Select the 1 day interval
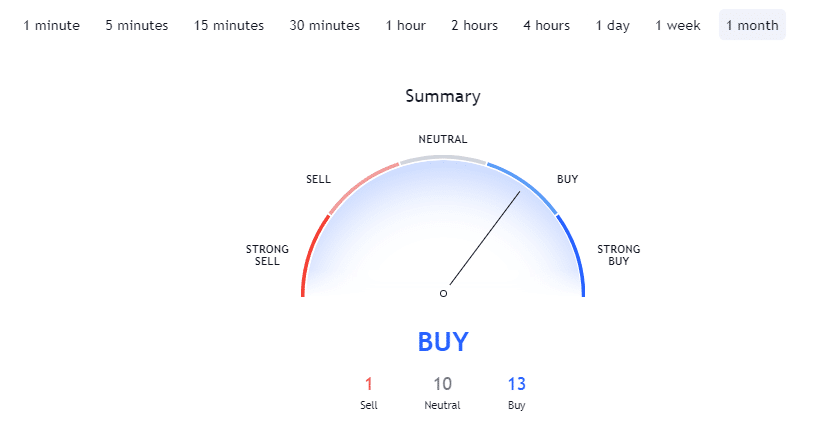 (612, 25)
